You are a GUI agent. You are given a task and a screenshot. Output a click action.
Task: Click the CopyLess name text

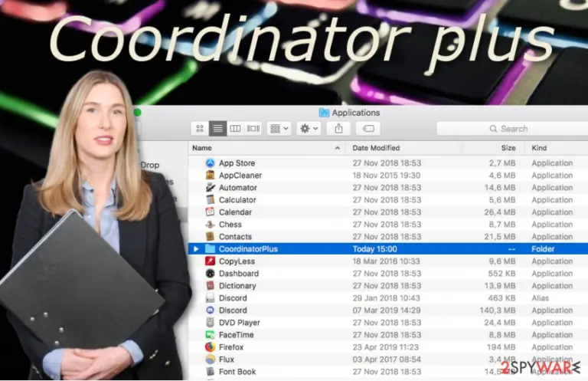tap(237, 261)
